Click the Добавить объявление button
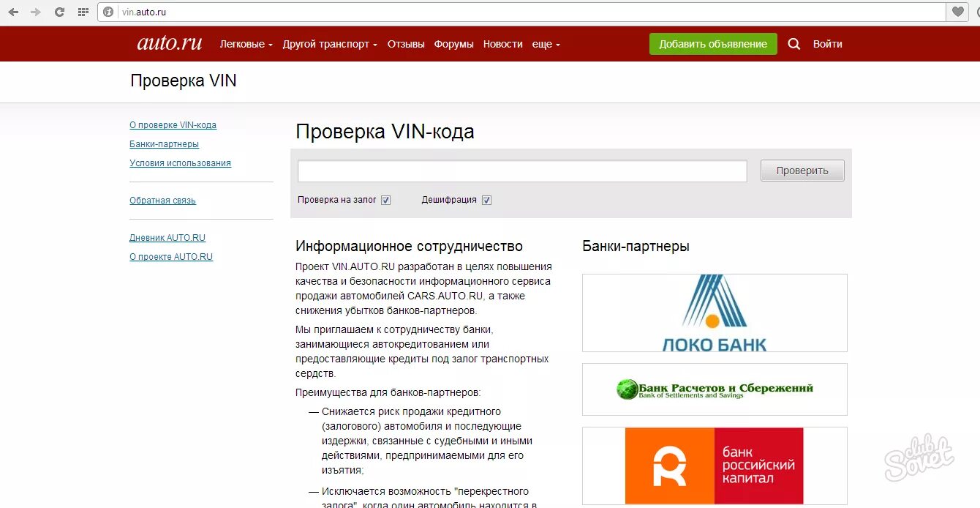This screenshot has width=980, height=508. click(713, 44)
